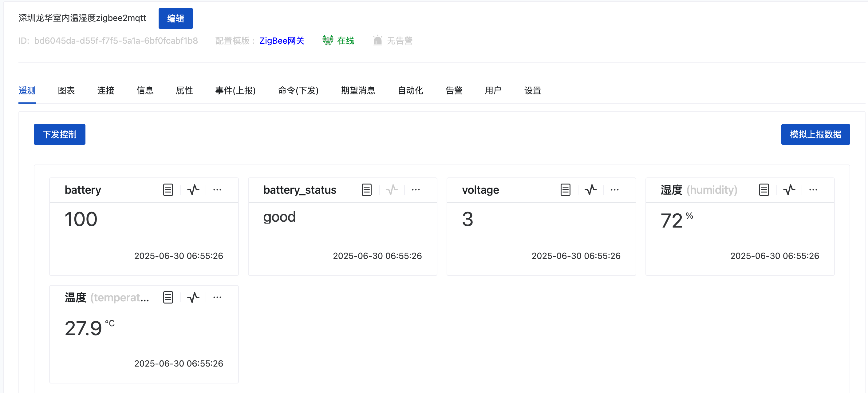Show battery card trend chart icon
This screenshot has width=868, height=393.
click(x=193, y=190)
